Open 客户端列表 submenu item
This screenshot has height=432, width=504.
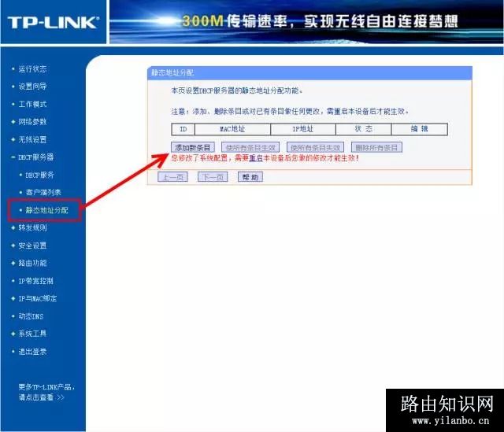(43, 192)
